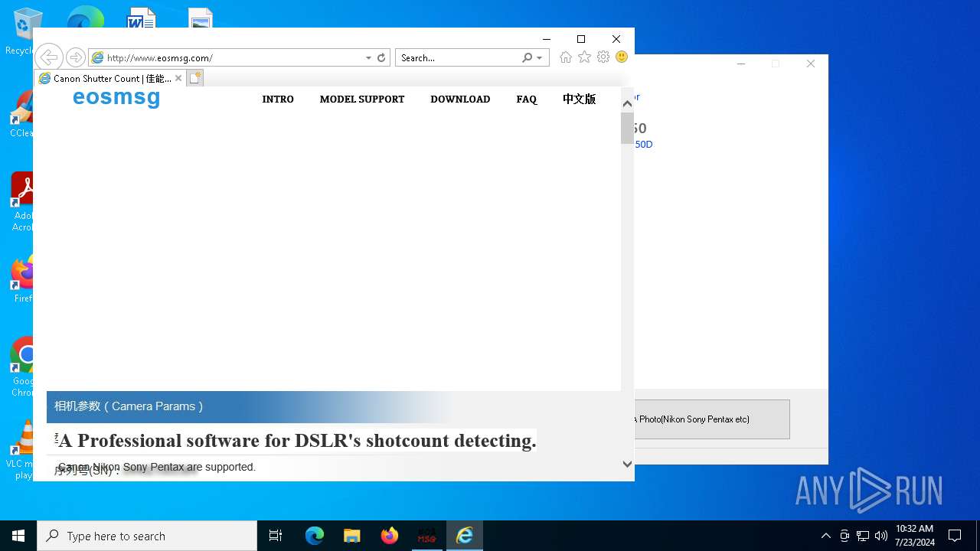Open the IE Home page icon

566,57
